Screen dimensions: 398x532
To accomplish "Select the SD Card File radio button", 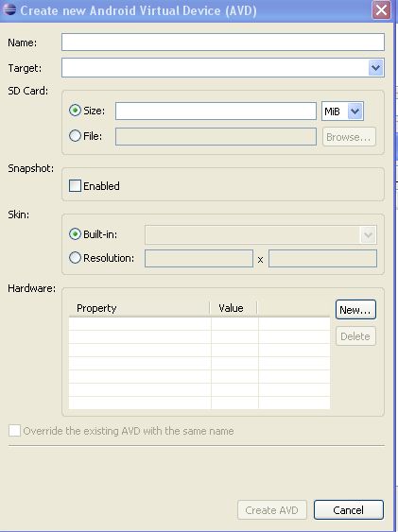I will click(75, 136).
